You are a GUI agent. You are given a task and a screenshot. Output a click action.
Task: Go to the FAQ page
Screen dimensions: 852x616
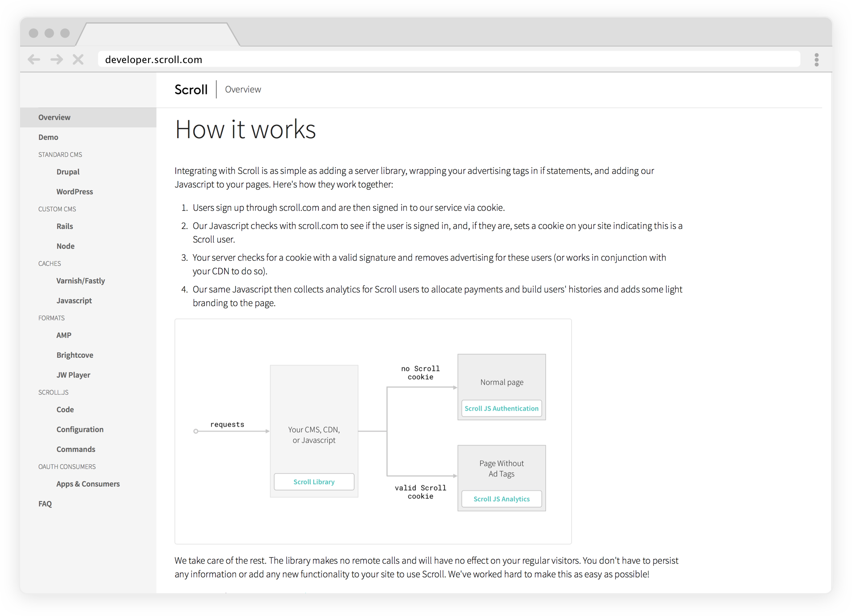[45, 504]
